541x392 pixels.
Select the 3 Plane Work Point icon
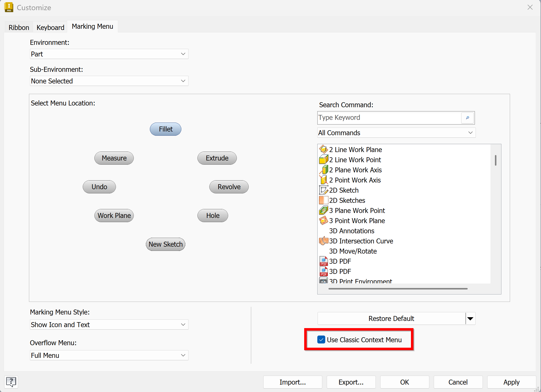click(x=323, y=210)
